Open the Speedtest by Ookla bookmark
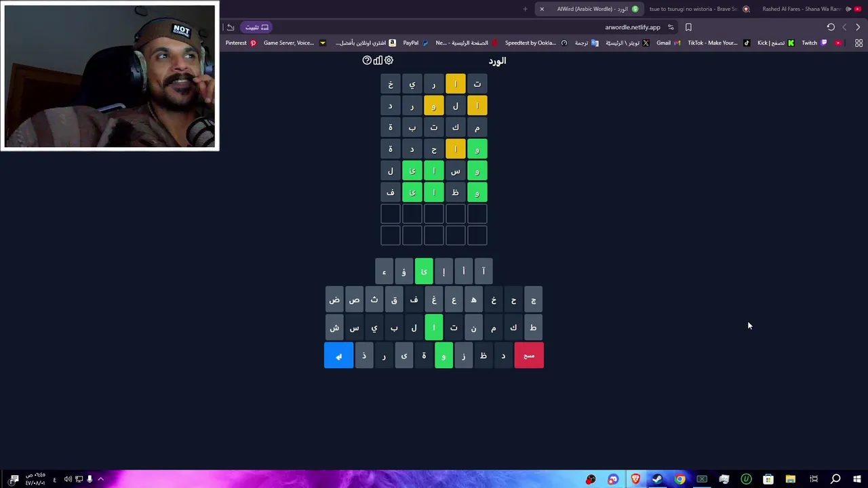Screen dimensions: 868x488 (536, 43)
